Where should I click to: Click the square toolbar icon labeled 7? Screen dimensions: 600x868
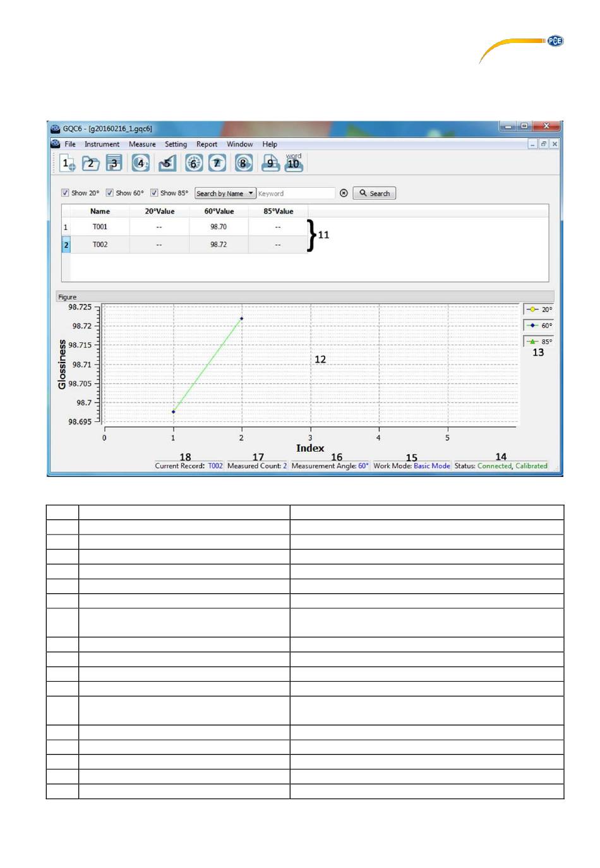click(x=217, y=164)
